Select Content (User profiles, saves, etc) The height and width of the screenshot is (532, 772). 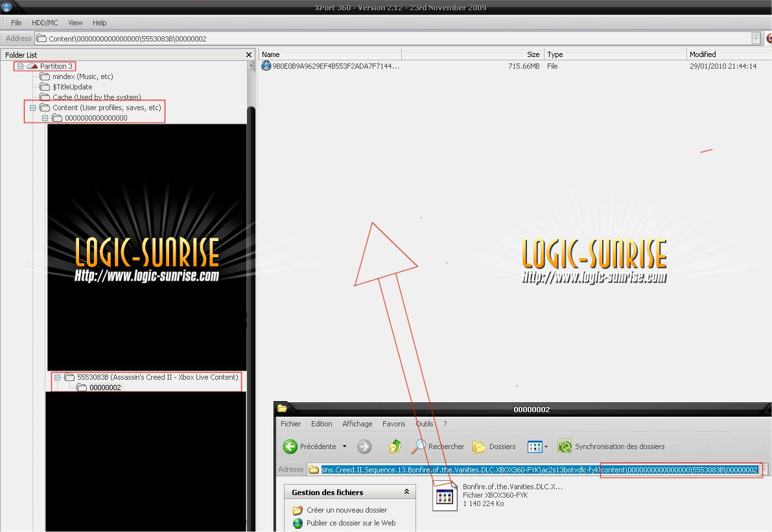(107, 108)
